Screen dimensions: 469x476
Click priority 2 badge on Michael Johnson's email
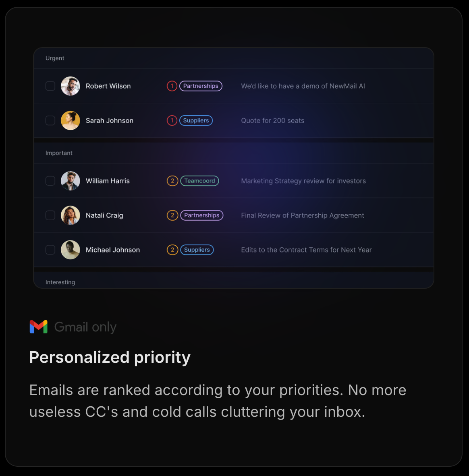[x=172, y=250]
